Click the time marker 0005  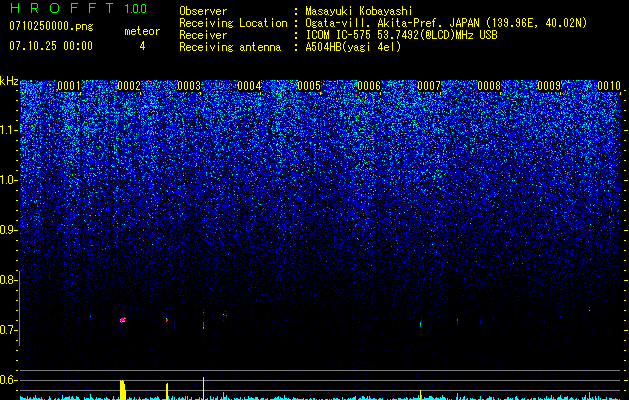click(309, 86)
